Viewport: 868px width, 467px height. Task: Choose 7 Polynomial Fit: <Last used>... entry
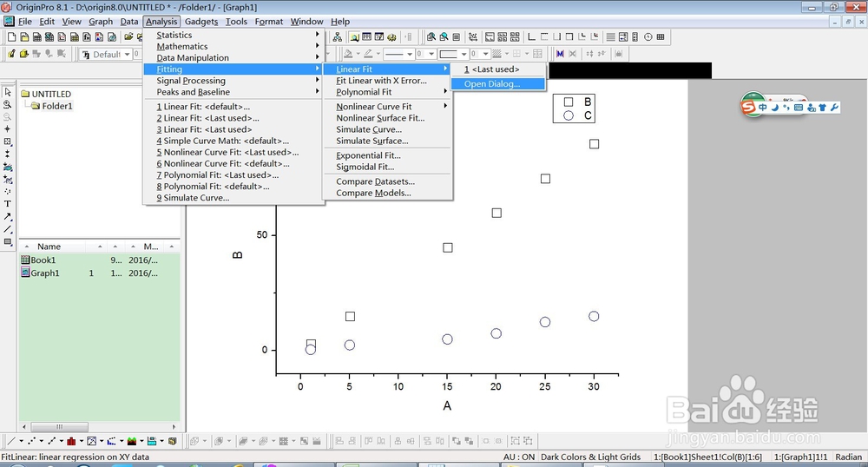(233, 174)
